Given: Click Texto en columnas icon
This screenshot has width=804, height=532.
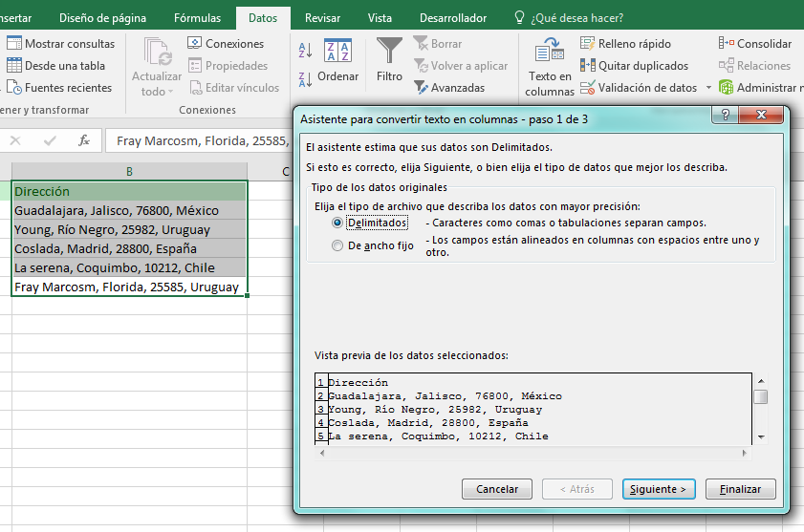Looking at the screenshot, I should pyautogui.click(x=549, y=56).
